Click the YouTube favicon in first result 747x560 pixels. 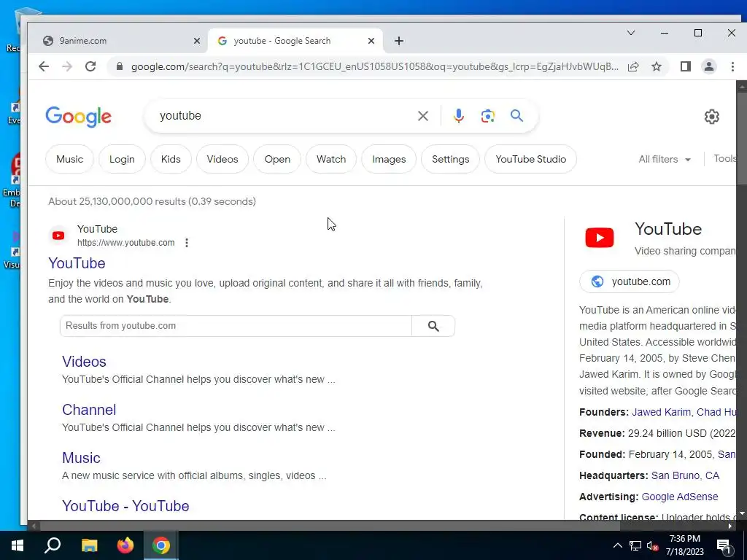(58, 236)
